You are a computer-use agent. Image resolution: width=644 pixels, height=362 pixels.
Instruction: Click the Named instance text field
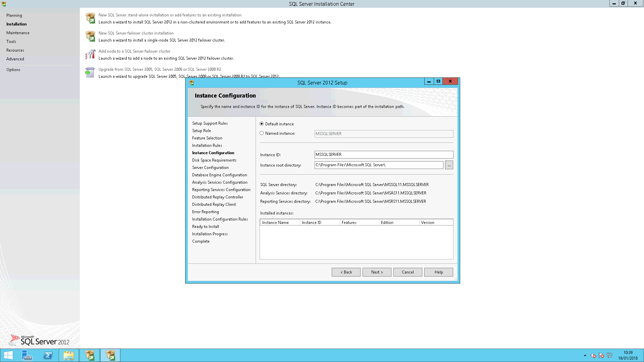click(x=384, y=134)
